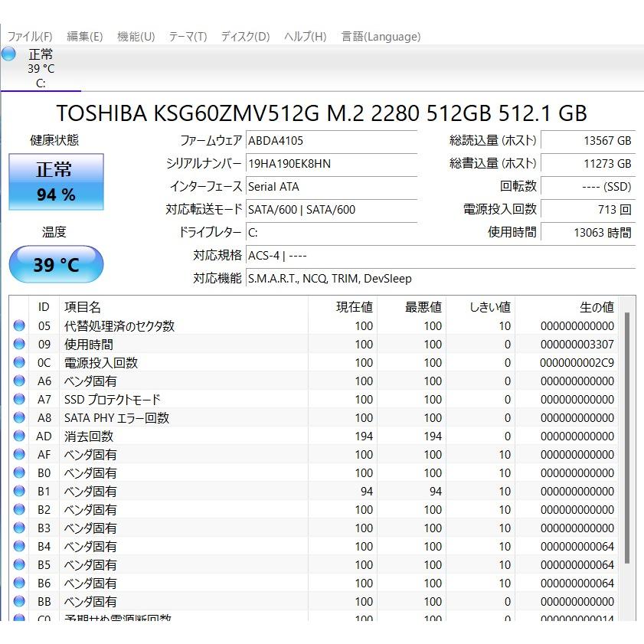Click the current value 194 in row AD

tap(364, 436)
